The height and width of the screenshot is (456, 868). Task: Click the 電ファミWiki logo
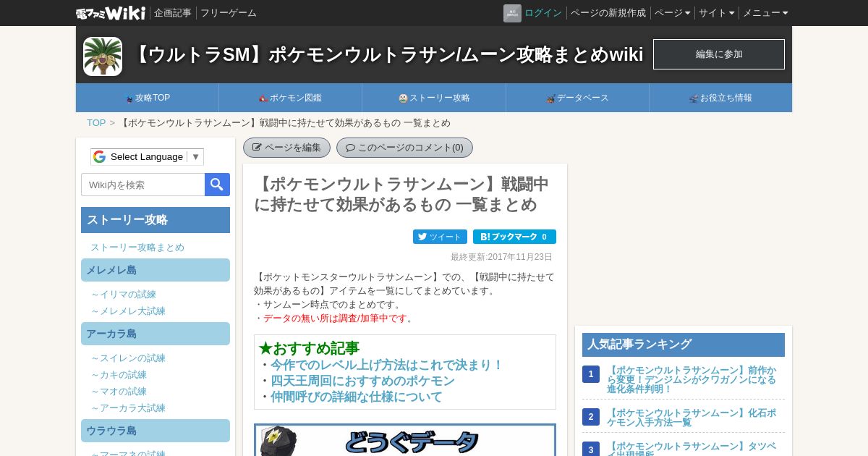click(x=111, y=13)
